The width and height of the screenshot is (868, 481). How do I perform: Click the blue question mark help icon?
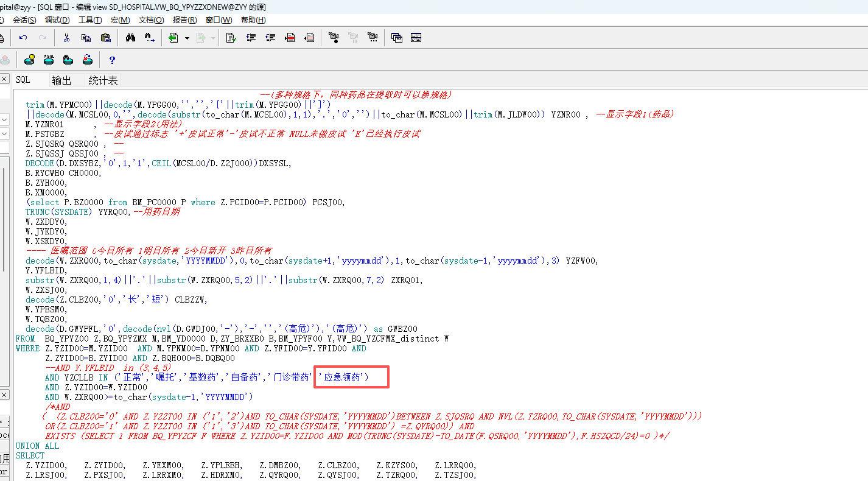pyautogui.click(x=112, y=60)
